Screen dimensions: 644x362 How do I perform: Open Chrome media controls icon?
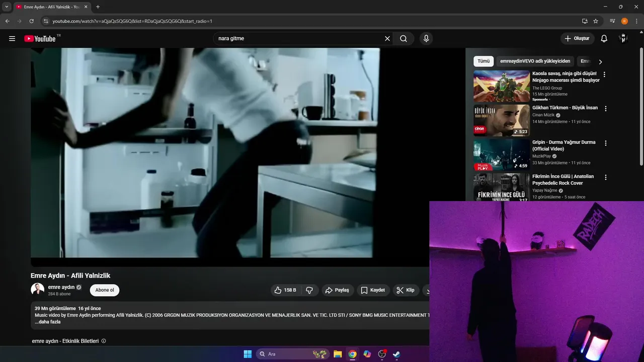pos(612,21)
